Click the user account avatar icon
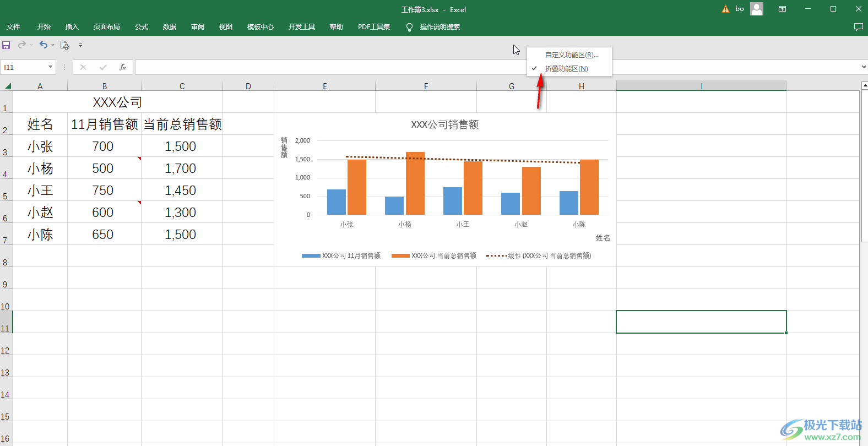The height and width of the screenshot is (446, 868). [757, 9]
